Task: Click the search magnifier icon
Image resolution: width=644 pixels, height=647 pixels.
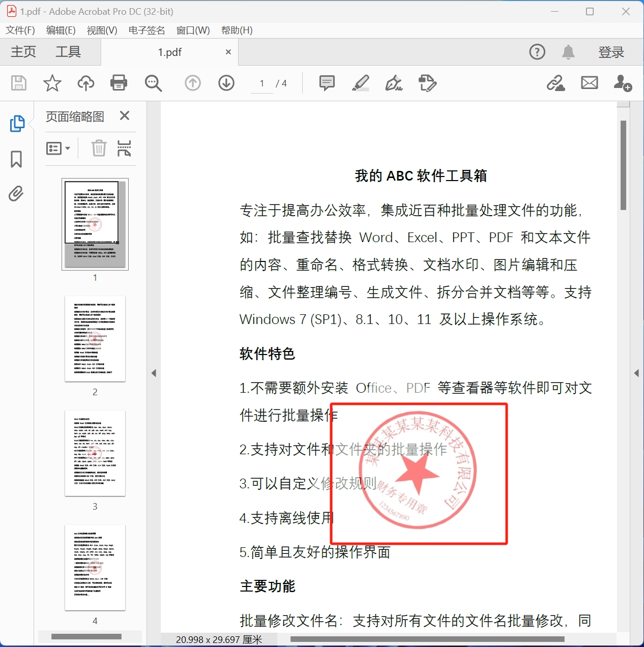Action: click(153, 83)
